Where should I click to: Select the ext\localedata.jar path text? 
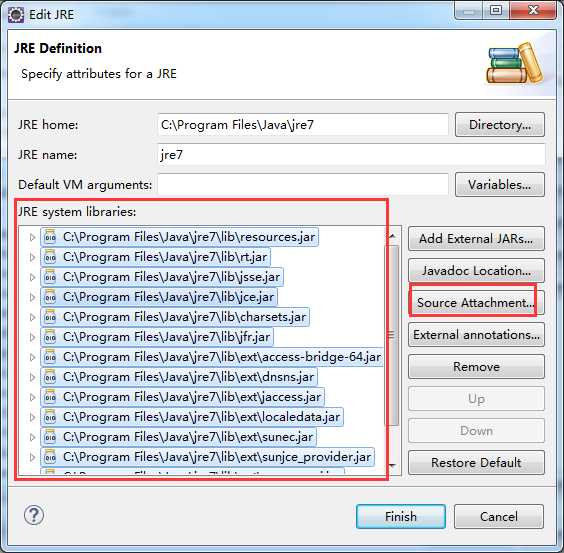201,417
